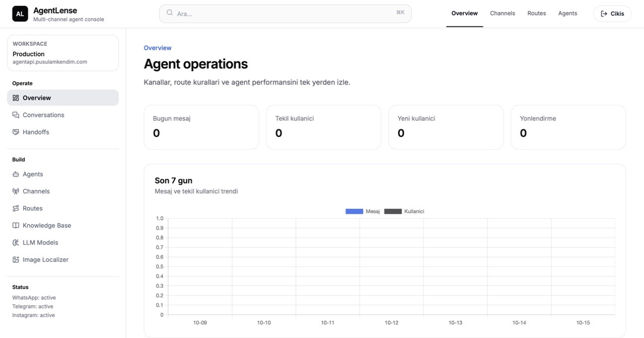Viewport: 644px width, 338px height.
Task: Click the Handoffs handshake icon
Action: click(x=16, y=132)
